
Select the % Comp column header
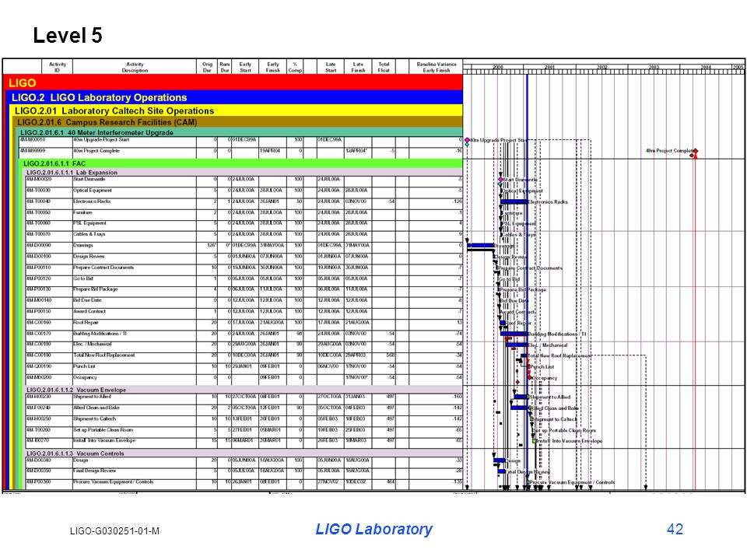pyautogui.click(x=295, y=67)
